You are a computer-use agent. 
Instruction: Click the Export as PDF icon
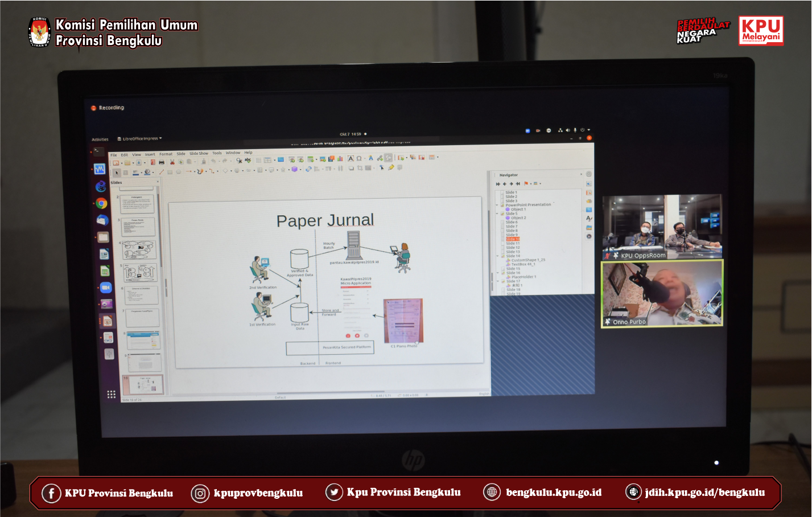[152, 162]
